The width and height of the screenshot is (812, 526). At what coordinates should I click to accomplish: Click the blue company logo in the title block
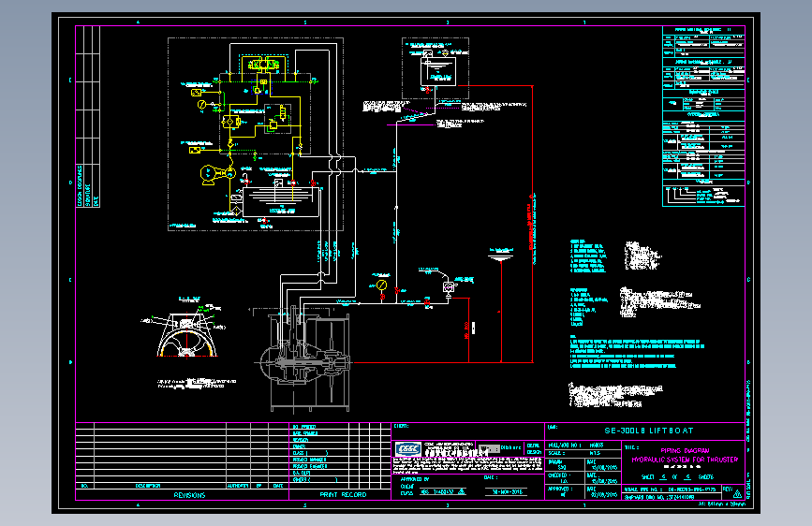click(x=408, y=449)
